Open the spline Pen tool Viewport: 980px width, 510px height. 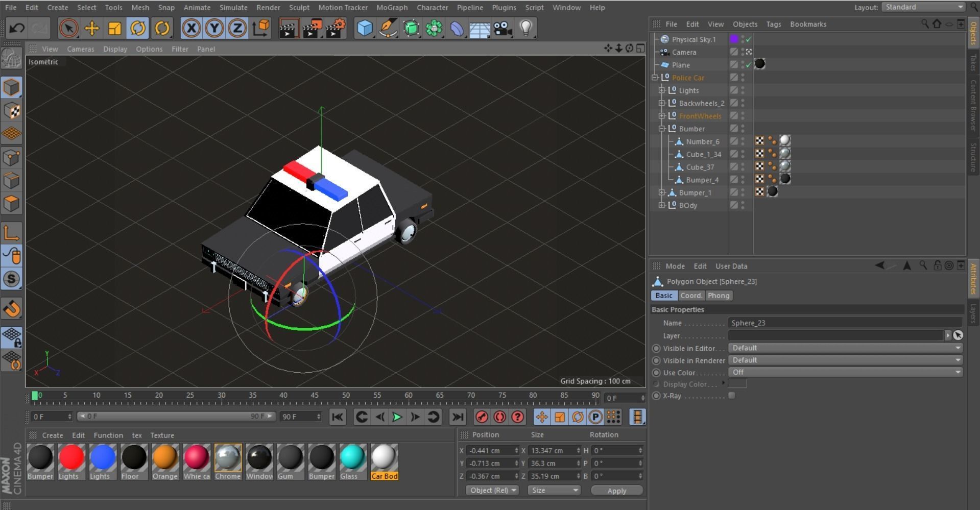coord(388,28)
